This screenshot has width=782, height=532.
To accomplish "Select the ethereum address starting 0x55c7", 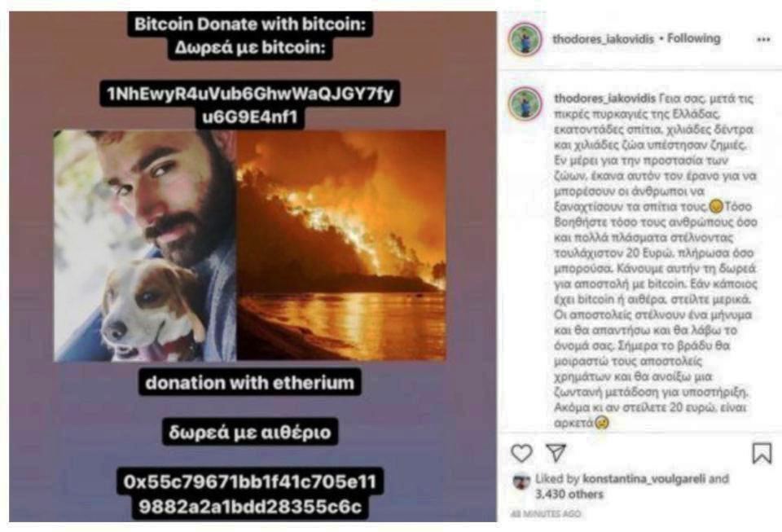I will [x=250, y=494].
